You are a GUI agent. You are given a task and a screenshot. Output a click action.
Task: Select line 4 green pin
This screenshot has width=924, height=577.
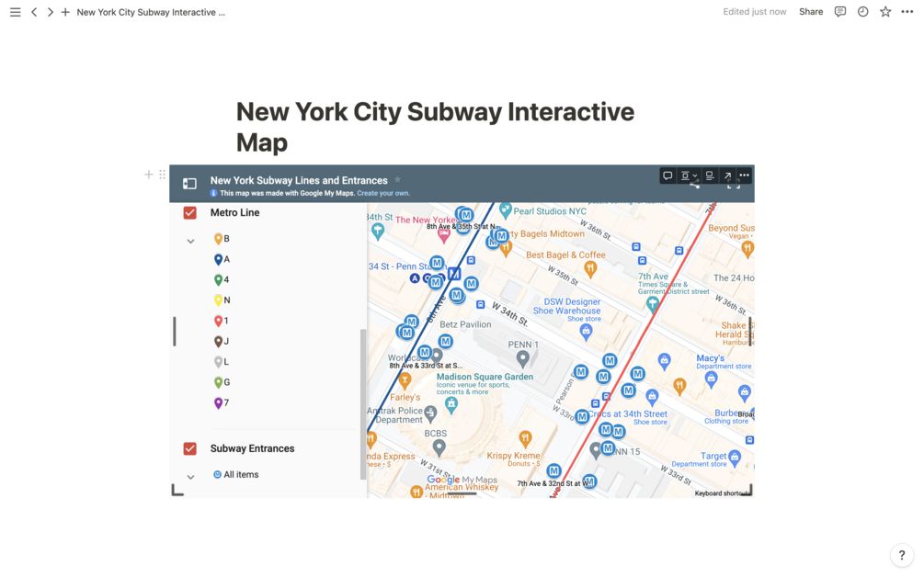click(218, 279)
